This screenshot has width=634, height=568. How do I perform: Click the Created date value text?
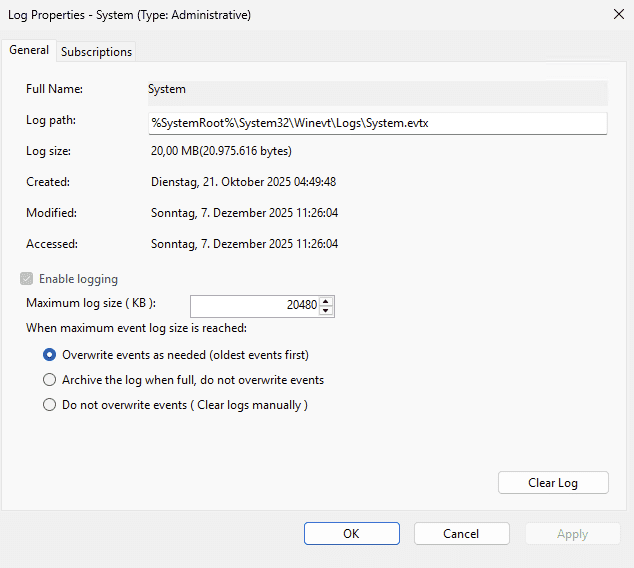pyautogui.click(x=243, y=182)
